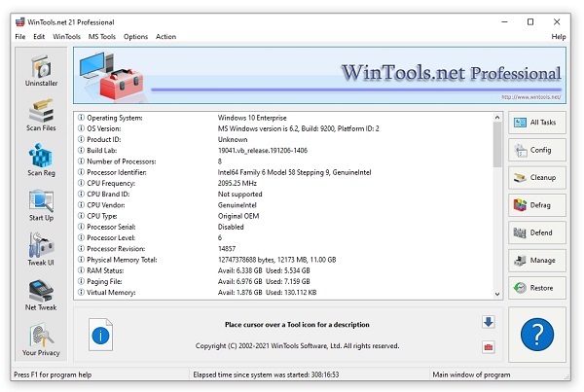This screenshot has height=392, width=584.
Task: Select the Build Lab row
Action: (283, 151)
